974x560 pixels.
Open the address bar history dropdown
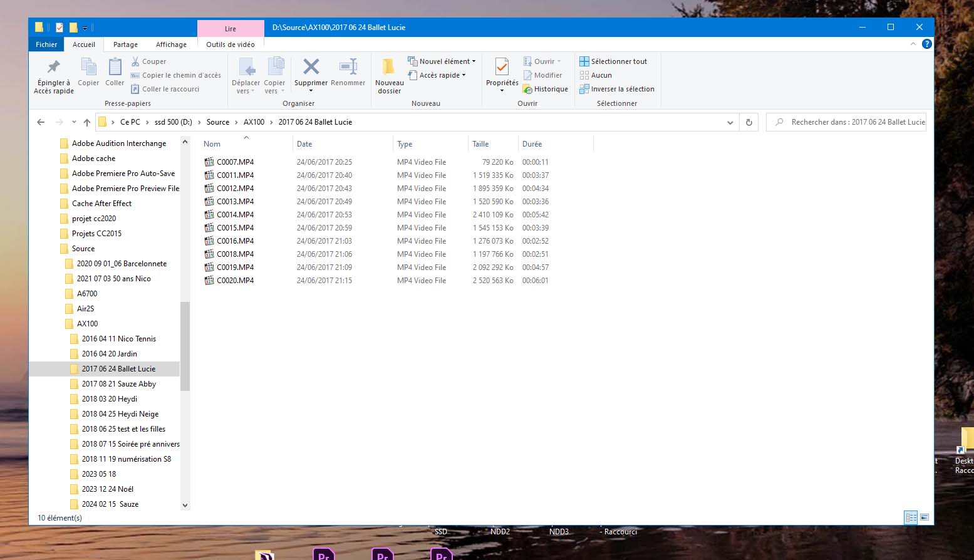point(730,122)
